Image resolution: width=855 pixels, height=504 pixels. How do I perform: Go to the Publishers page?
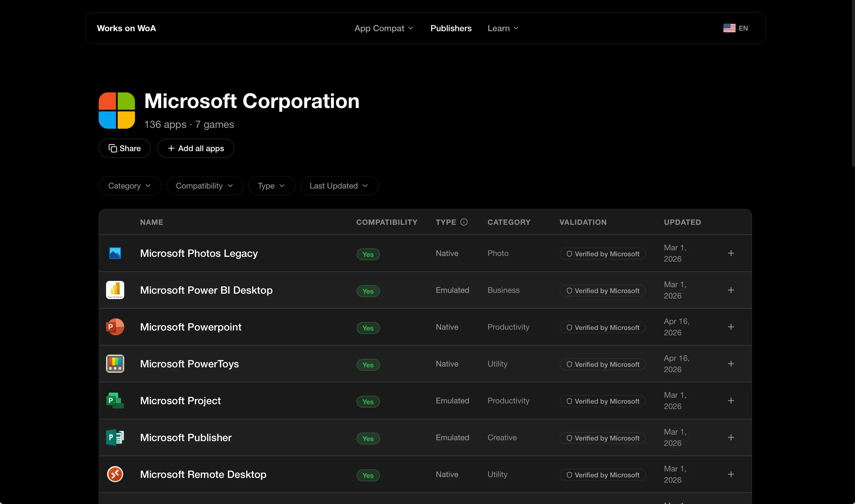(451, 28)
